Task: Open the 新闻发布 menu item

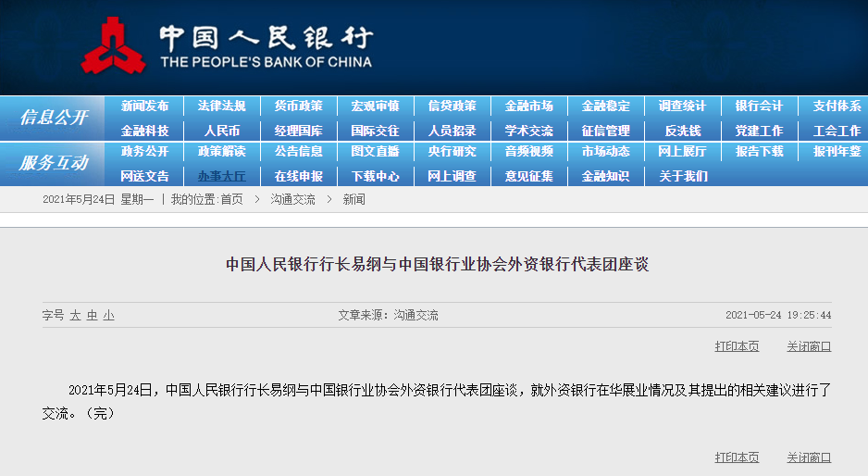Action: click(144, 106)
